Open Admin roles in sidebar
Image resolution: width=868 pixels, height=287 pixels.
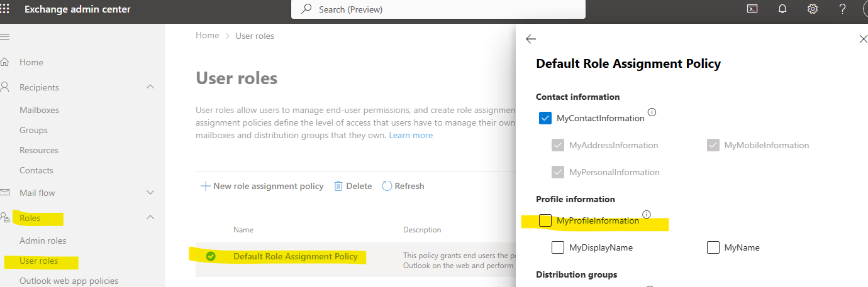43,241
